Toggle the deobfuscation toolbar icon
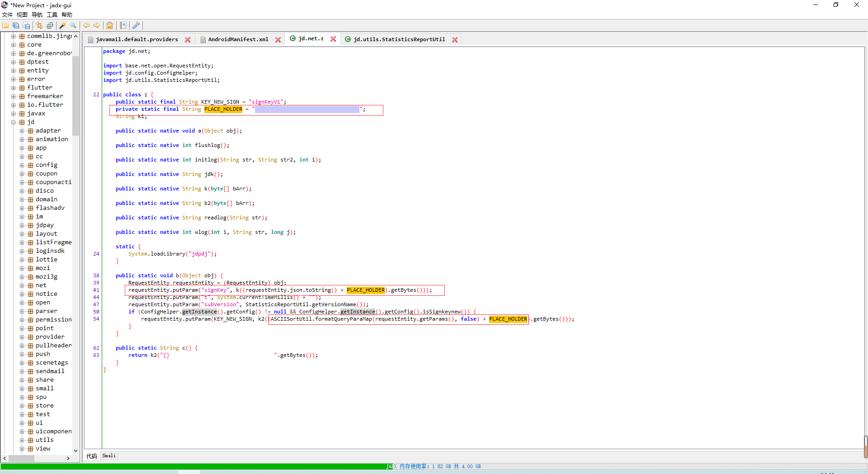The height and width of the screenshot is (474, 868). coord(110,25)
